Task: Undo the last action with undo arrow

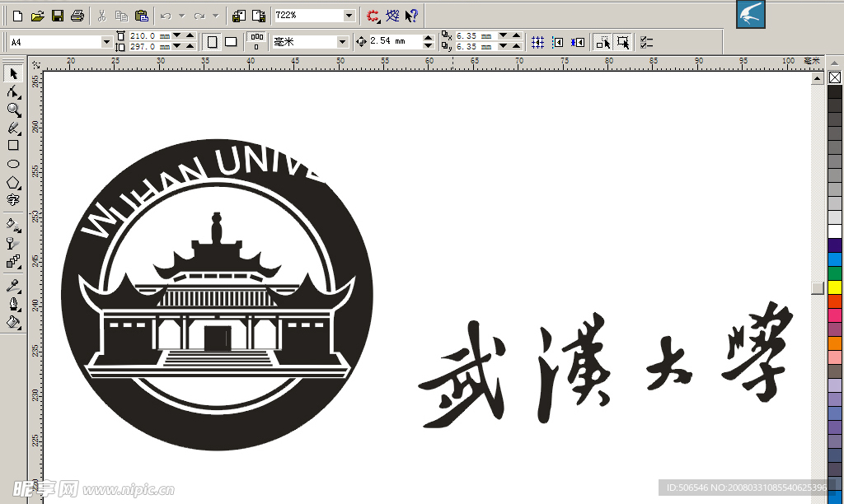Action: [166, 16]
